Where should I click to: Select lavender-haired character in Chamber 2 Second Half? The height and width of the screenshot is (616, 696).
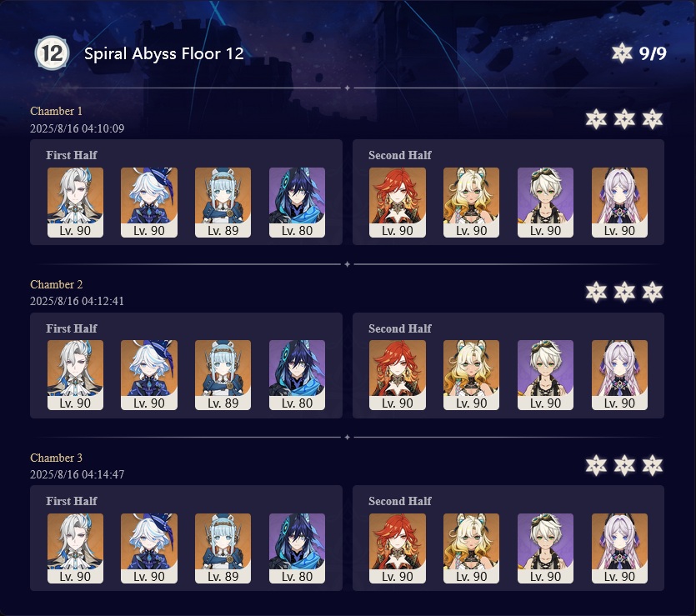(619, 375)
